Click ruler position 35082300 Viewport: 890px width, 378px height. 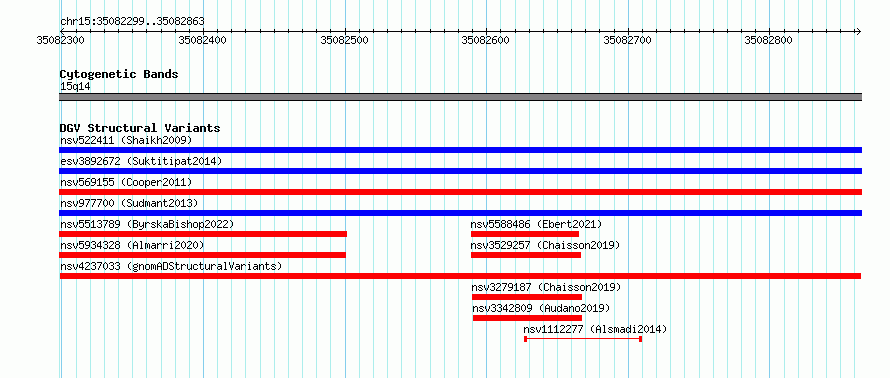60,40
